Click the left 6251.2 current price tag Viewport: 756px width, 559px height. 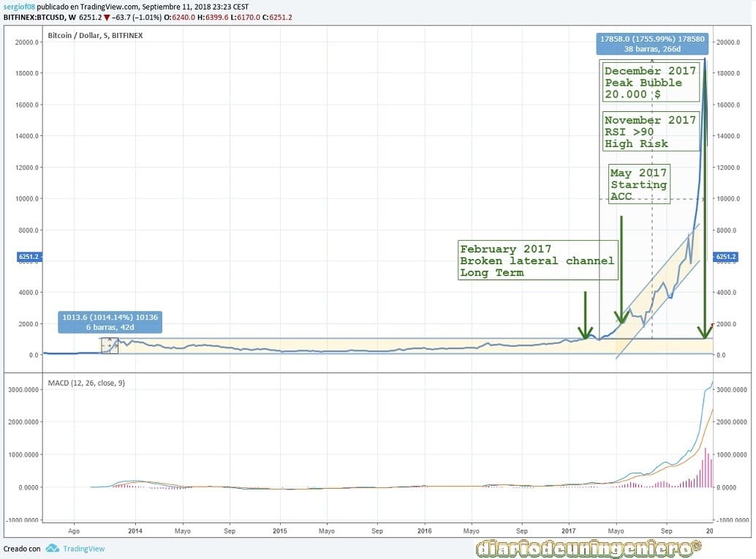click(29, 257)
